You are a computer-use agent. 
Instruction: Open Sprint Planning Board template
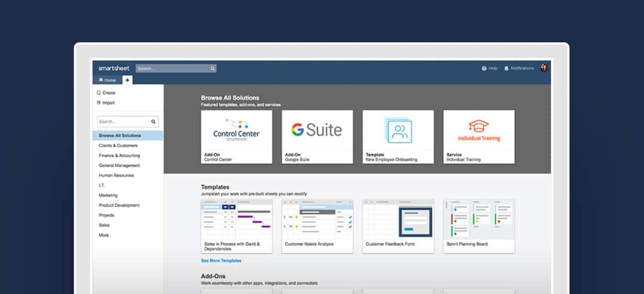[479, 226]
